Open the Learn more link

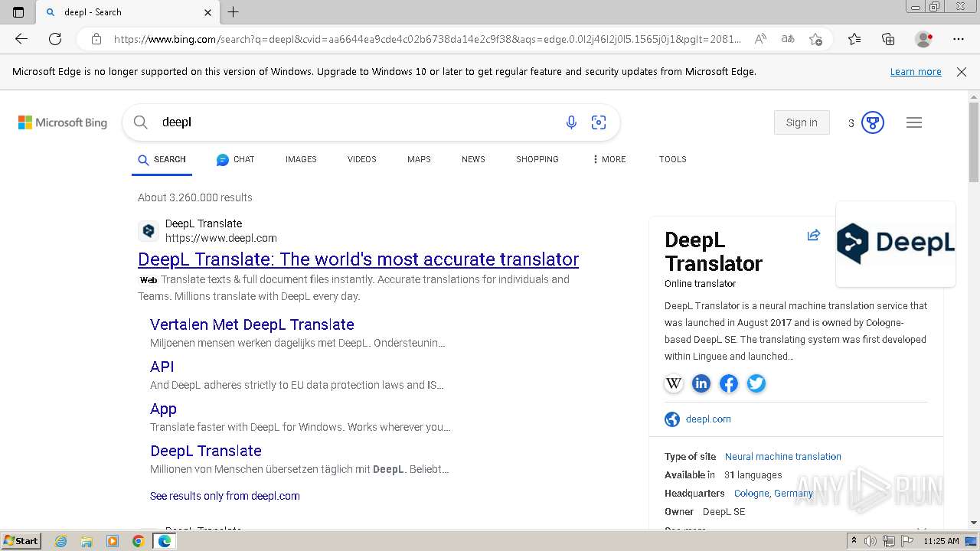916,72
